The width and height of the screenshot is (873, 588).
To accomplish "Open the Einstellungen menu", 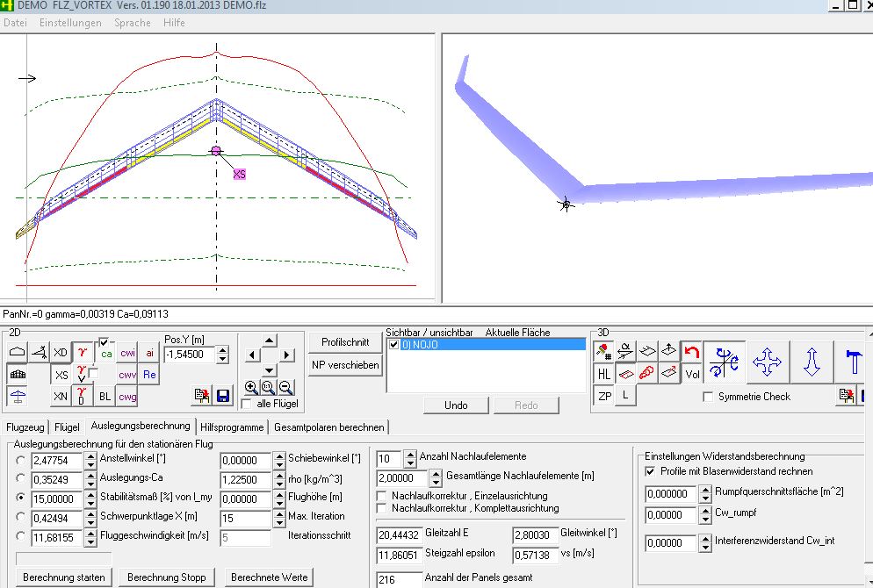I will tap(70, 23).
